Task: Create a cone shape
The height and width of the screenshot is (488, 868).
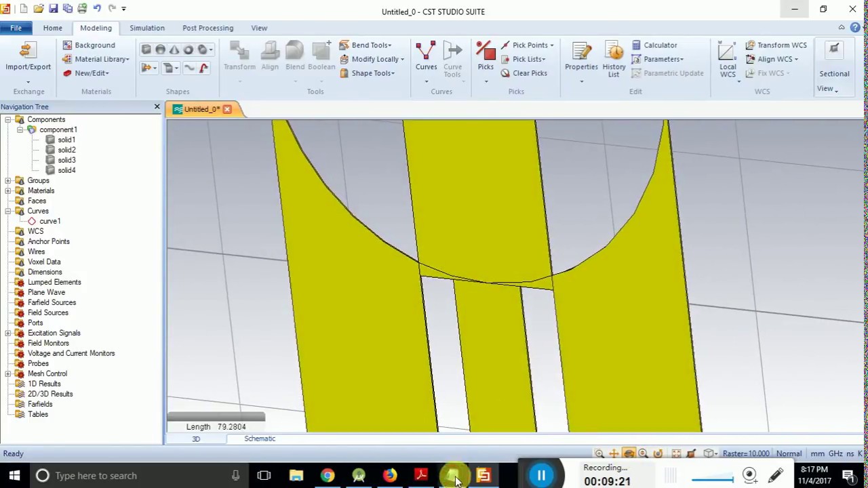Action: (x=174, y=49)
